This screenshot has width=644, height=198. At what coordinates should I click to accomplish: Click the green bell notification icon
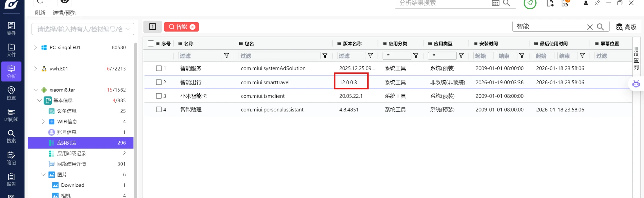(x=530, y=4)
